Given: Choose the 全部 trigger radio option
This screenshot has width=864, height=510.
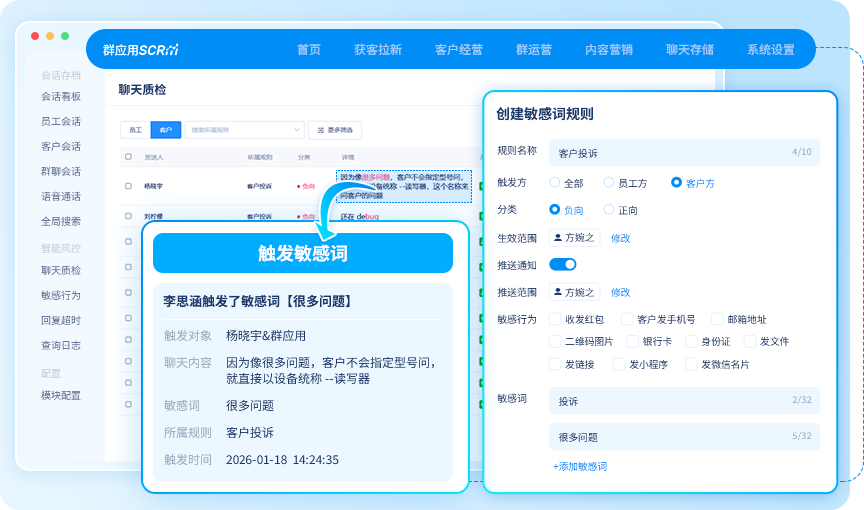Looking at the screenshot, I should click(x=555, y=182).
